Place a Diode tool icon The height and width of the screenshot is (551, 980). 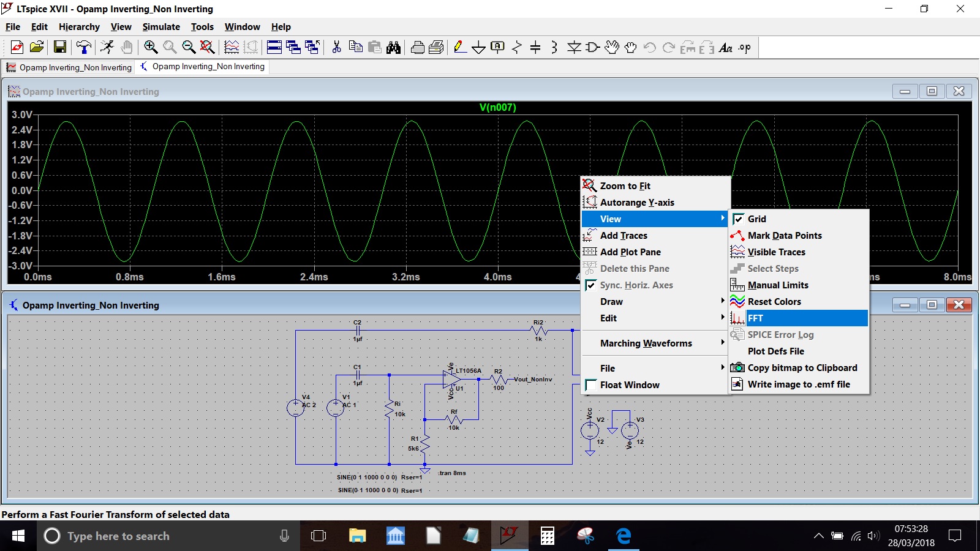click(574, 48)
